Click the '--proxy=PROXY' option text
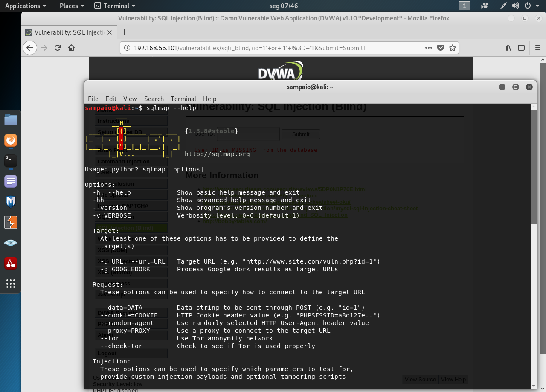Image resolution: width=546 pixels, height=392 pixels. point(125,331)
